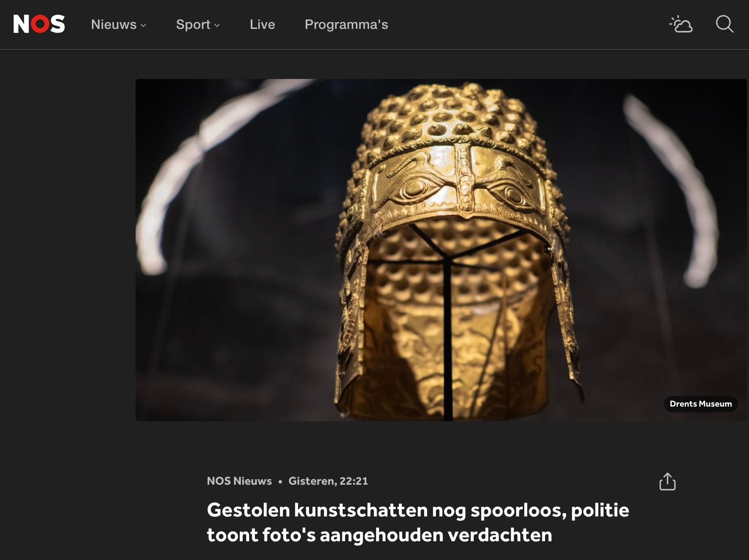This screenshot has width=749, height=560.
Task: Open the Gestolen kunstschatten headline
Action: coord(418,523)
